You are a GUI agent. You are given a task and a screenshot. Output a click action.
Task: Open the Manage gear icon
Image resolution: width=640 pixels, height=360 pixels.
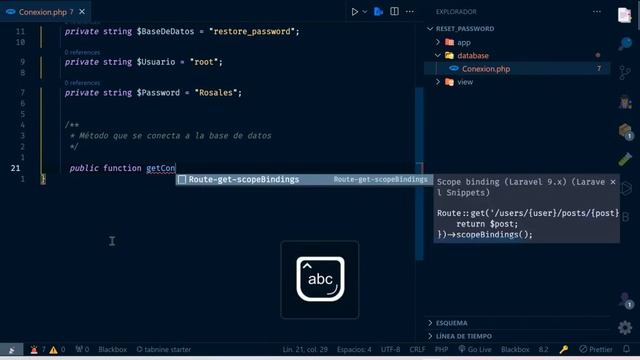(625, 327)
